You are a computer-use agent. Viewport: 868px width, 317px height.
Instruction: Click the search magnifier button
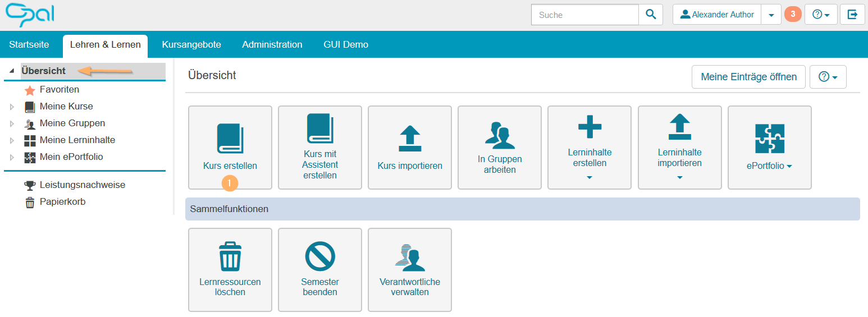(651, 15)
